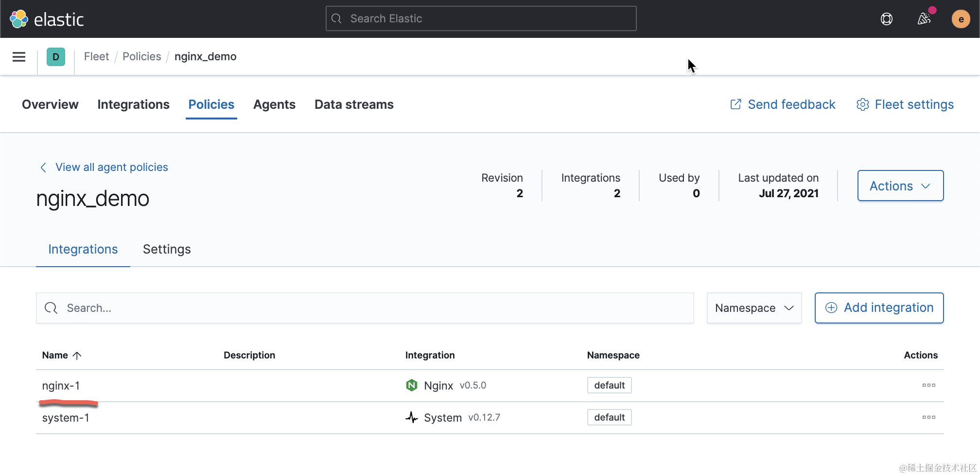980x476 pixels.
Task: Select the Policies tab
Action: tap(211, 104)
